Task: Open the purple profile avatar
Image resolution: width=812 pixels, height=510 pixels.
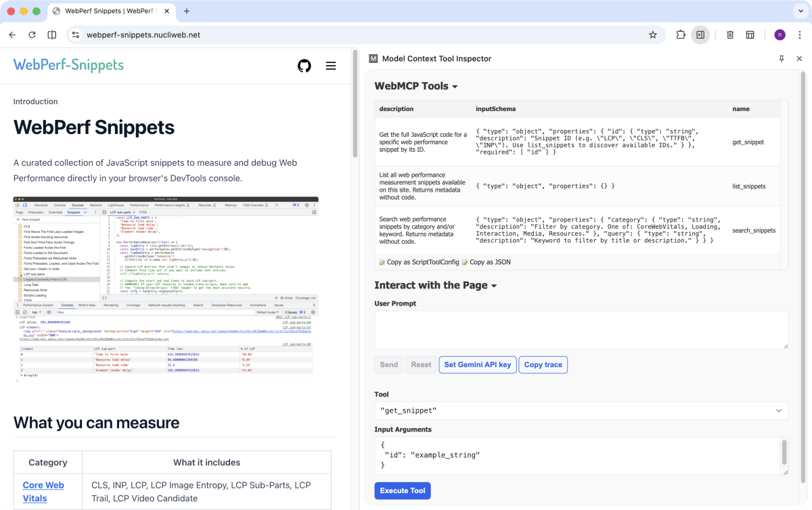Action: coord(780,35)
